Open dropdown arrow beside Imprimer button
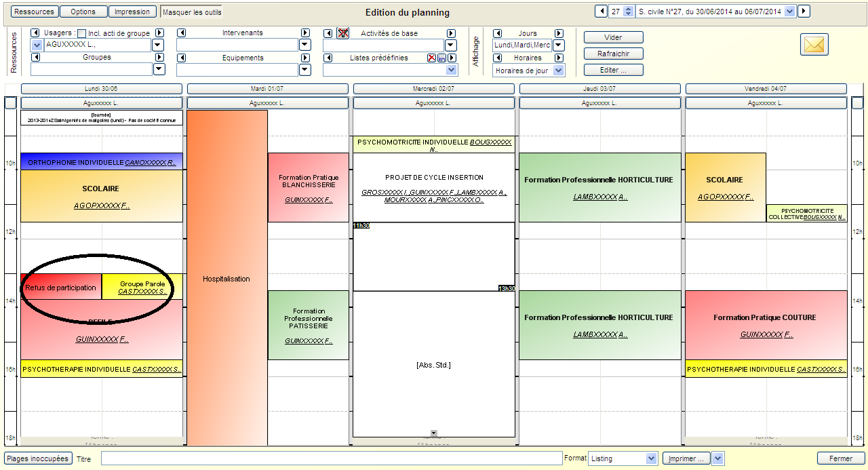 [x=718, y=458]
